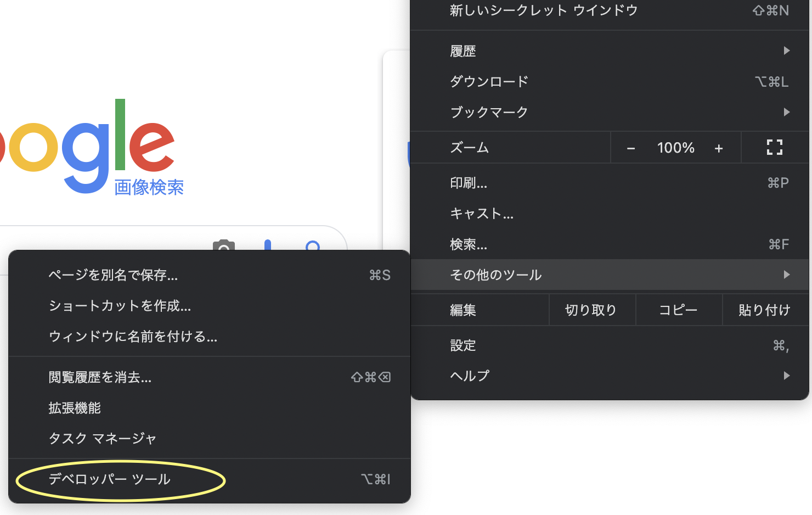Decrease zoom with the minus button
The width and height of the screenshot is (812, 515).
click(x=631, y=148)
